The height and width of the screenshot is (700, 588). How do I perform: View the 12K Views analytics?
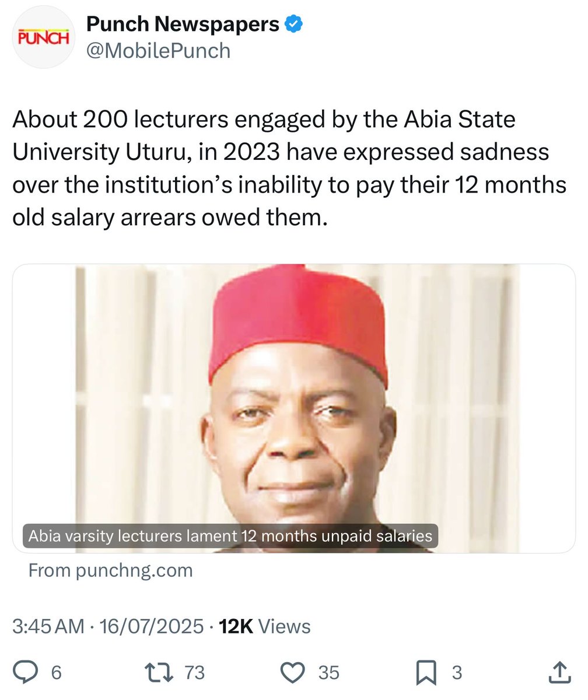(264, 627)
